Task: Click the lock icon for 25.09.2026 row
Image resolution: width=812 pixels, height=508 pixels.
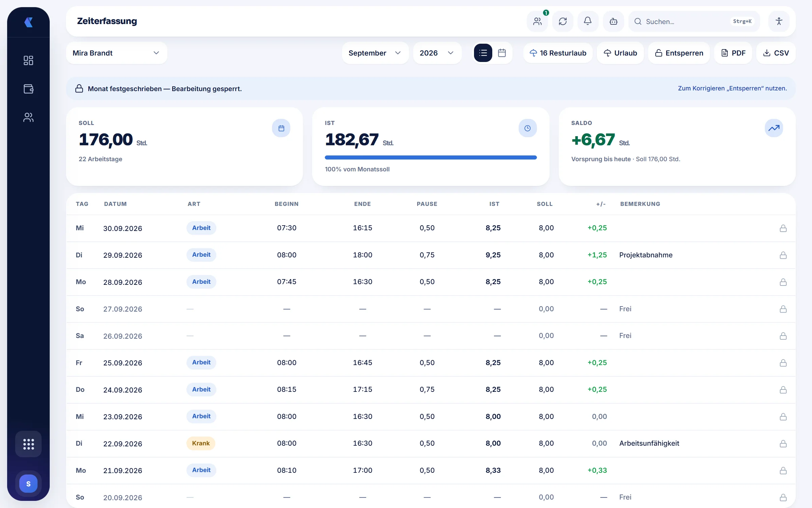Action: (x=783, y=363)
